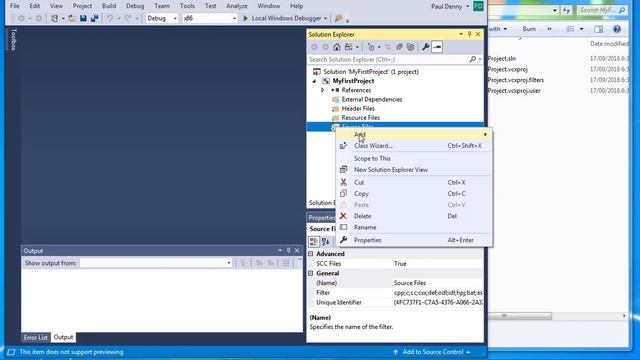This screenshot has width=640, height=360.
Task: Click the Save icon in the main toolbar
Action: tap(83, 18)
